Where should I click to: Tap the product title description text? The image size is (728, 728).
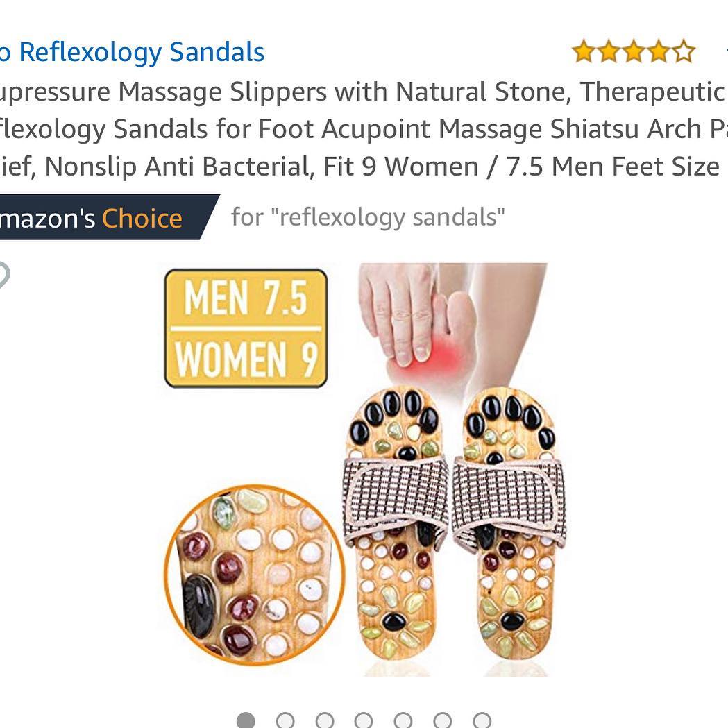[x=364, y=128]
